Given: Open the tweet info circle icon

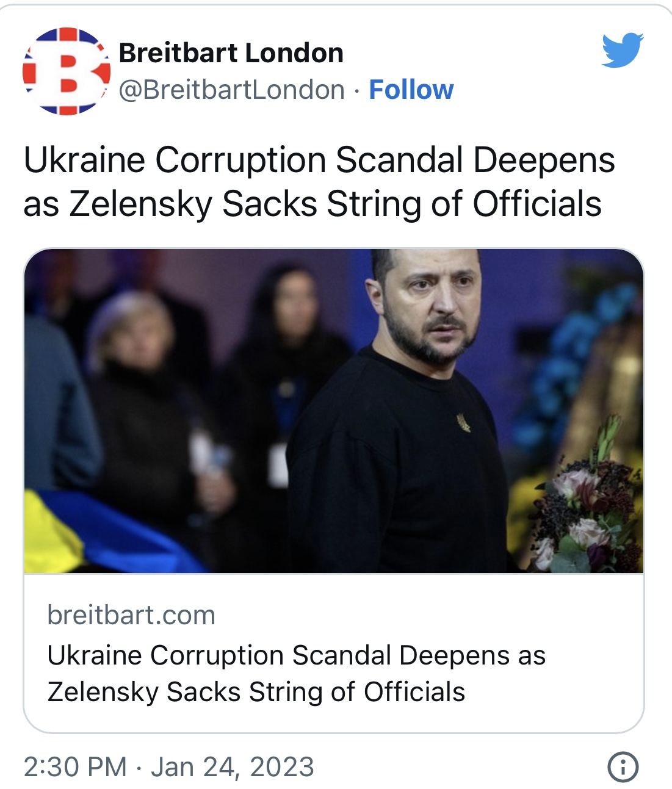Looking at the screenshot, I should 623,766.
